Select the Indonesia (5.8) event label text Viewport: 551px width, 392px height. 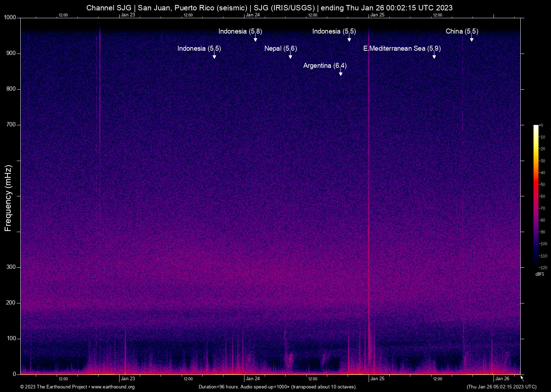tap(240, 31)
